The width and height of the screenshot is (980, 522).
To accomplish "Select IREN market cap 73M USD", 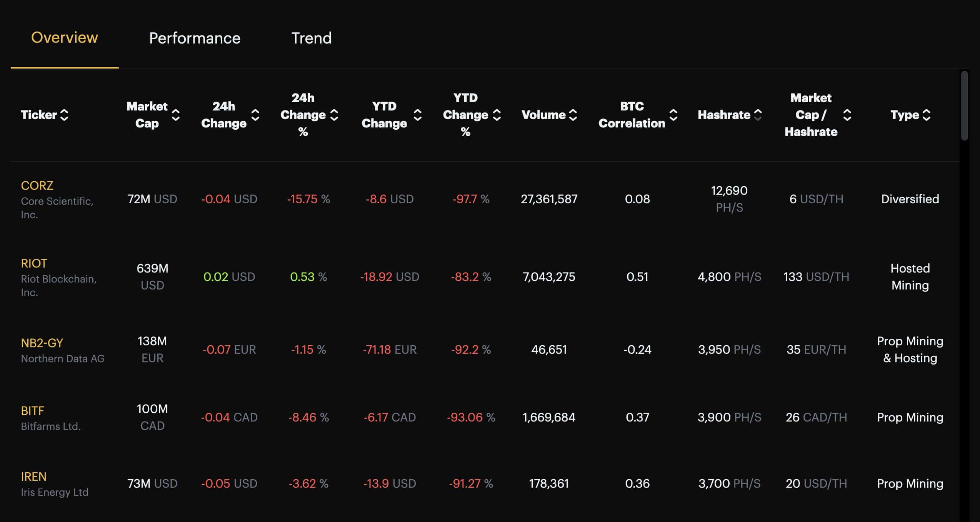I will [x=152, y=484].
